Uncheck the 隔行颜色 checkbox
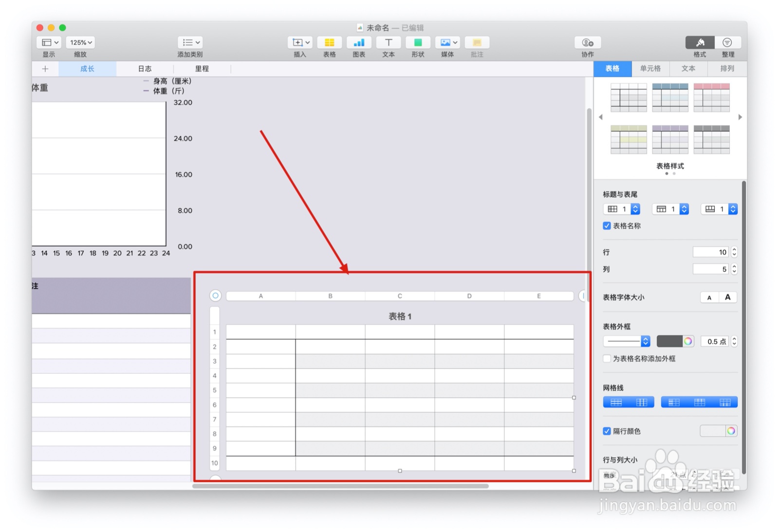Viewport: 779px width, 532px height. [x=607, y=431]
